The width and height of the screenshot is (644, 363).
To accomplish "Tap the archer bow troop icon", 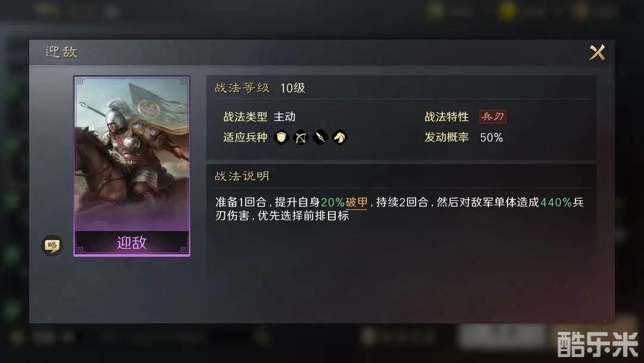I will (301, 137).
